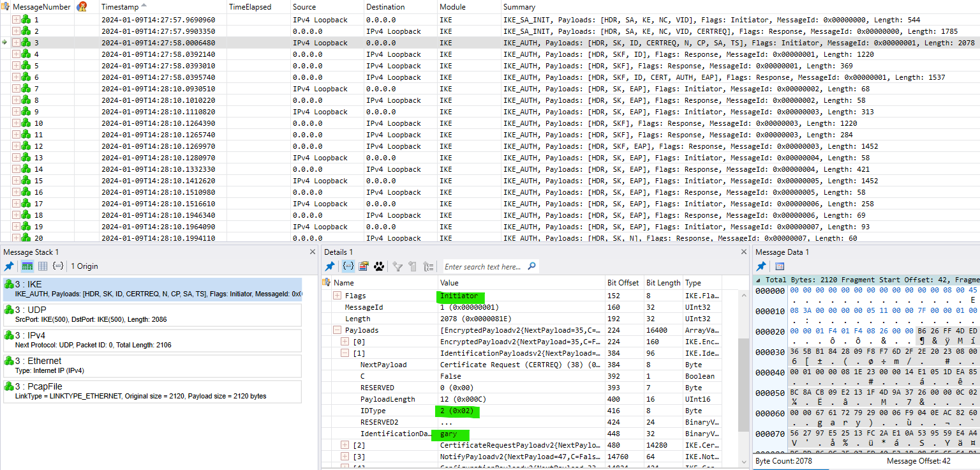This screenshot has width=980, height=470.
Task: Click the 1 Origin label in Message Stack
Action: [84, 266]
